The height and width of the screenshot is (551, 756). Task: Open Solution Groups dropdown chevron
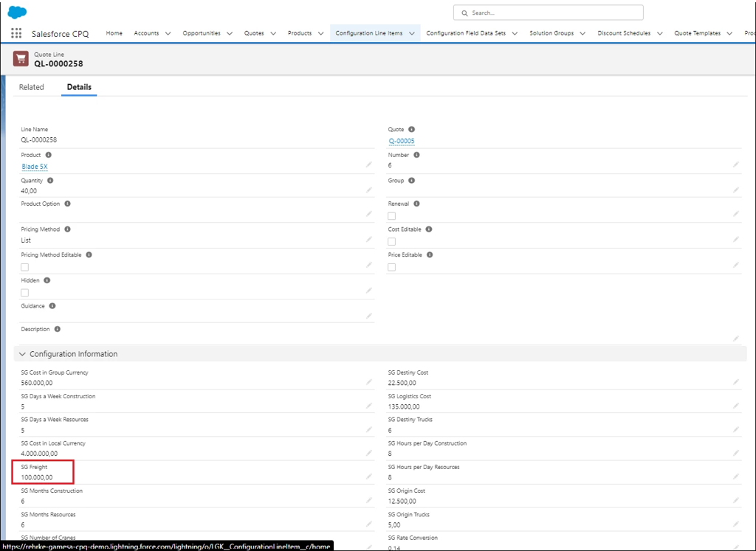click(583, 34)
